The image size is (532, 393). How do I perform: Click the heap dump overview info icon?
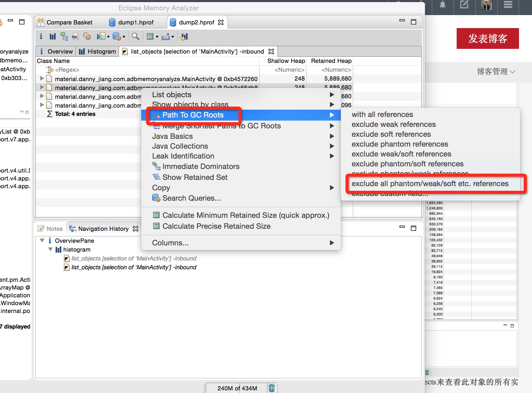(41, 37)
